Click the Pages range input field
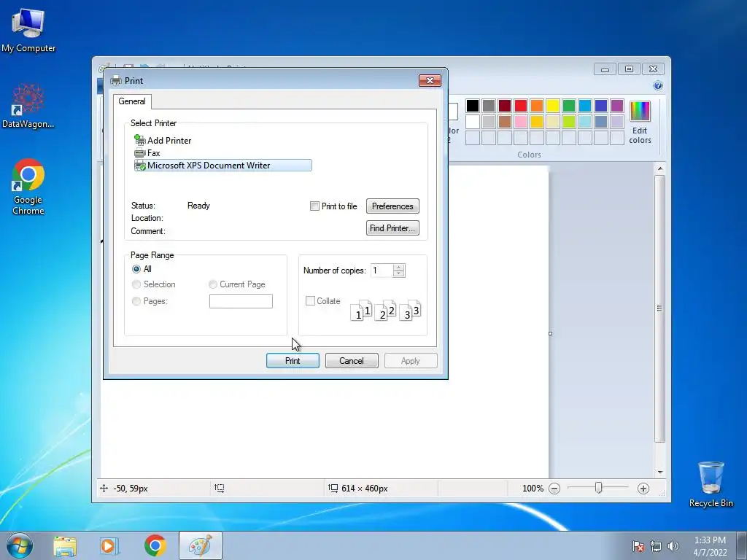The height and width of the screenshot is (560, 747). 241,301
